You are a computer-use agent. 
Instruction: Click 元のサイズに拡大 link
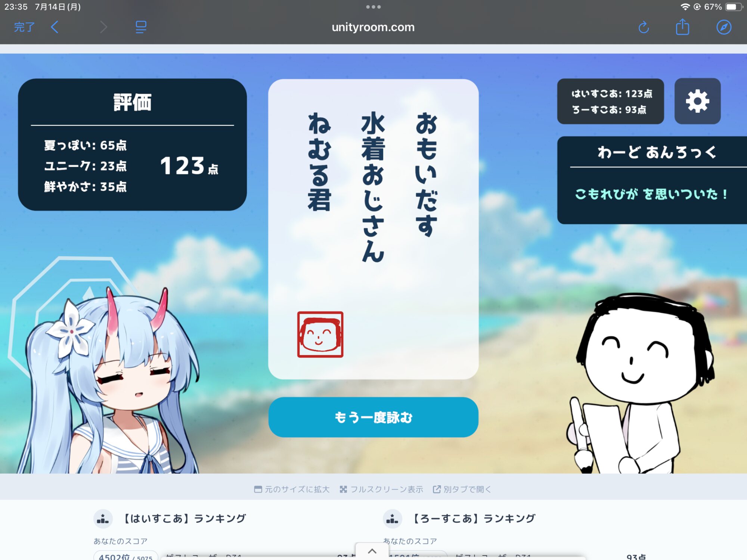(292, 489)
